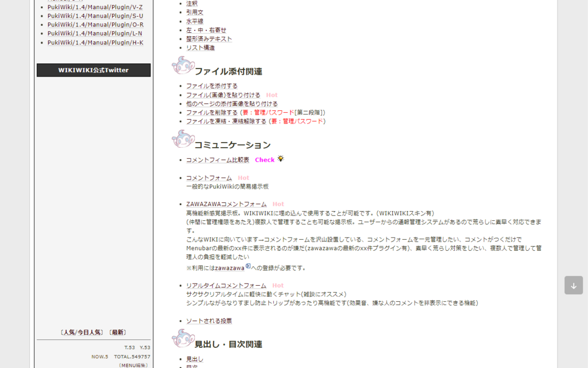
Task: Switch sidebar list to 最新
Action: pos(118,332)
